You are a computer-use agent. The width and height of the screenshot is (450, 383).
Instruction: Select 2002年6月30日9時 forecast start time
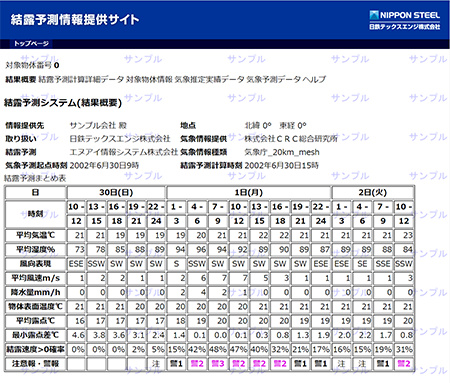[x=104, y=165]
